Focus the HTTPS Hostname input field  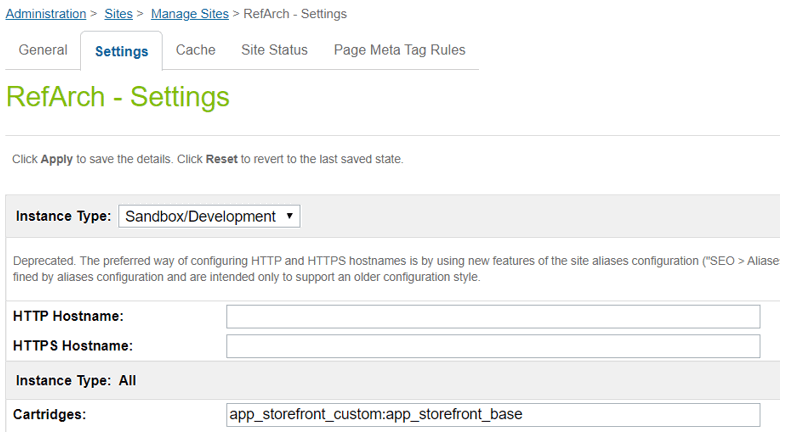493,346
